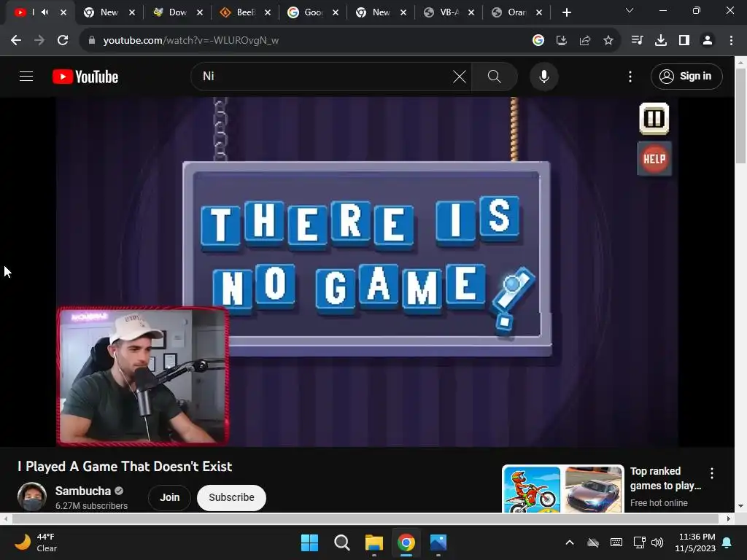Open the Photos app on taskbar
The height and width of the screenshot is (560, 747).
coord(438,542)
